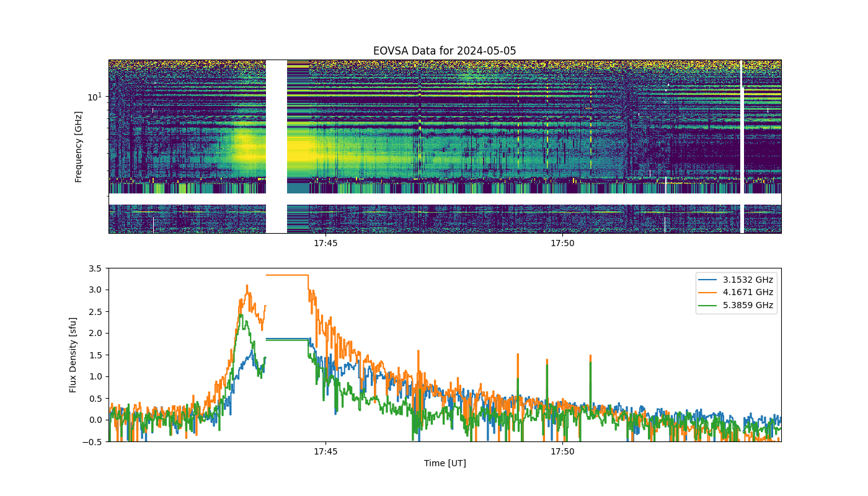Screen dimensions: 868x496
Task: Click the EOVSA Data for 2024-05-05 title
Action: (x=445, y=51)
